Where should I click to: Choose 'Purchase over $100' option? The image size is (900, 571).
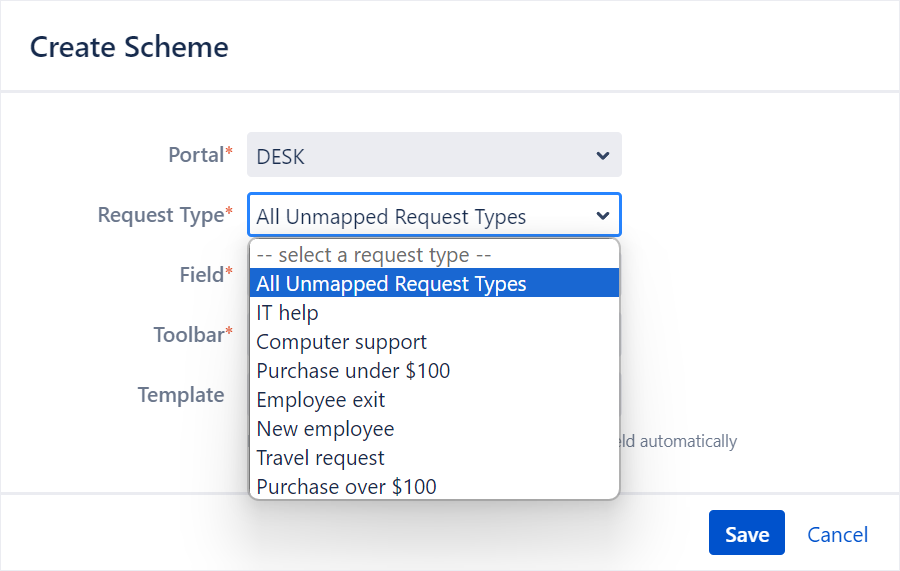pyautogui.click(x=346, y=487)
